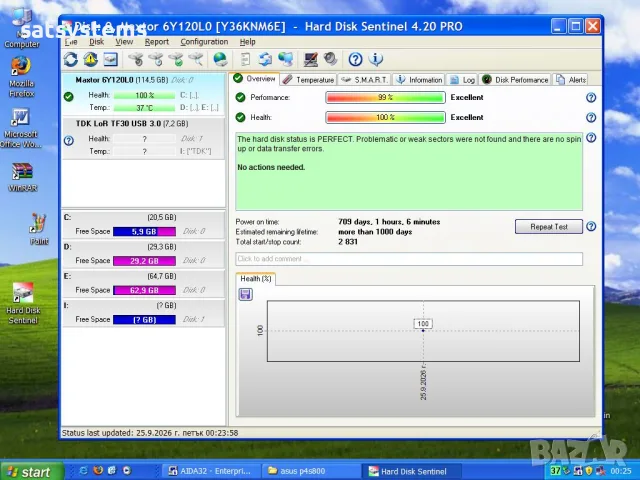Click help icon next to Performance bar

click(591, 98)
